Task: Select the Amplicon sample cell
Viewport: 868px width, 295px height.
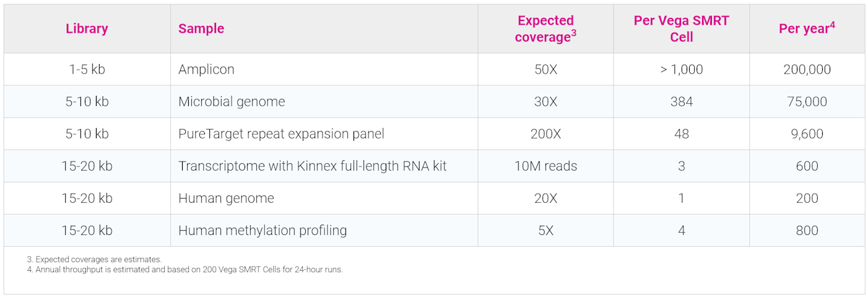Action: click(206, 69)
